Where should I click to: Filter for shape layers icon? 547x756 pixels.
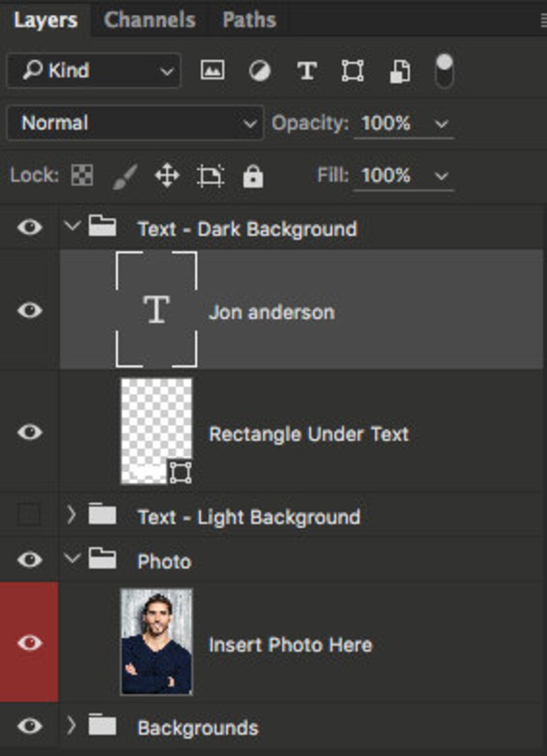353,71
